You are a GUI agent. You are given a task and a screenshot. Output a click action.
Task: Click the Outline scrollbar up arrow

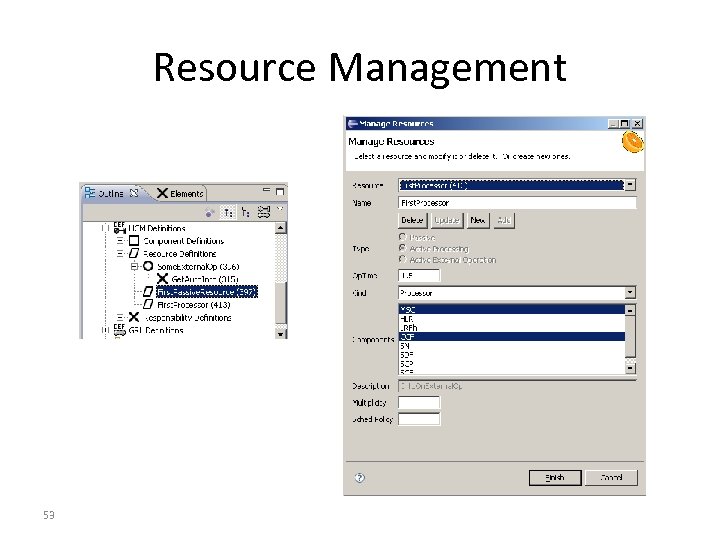click(x=281, y=228)
